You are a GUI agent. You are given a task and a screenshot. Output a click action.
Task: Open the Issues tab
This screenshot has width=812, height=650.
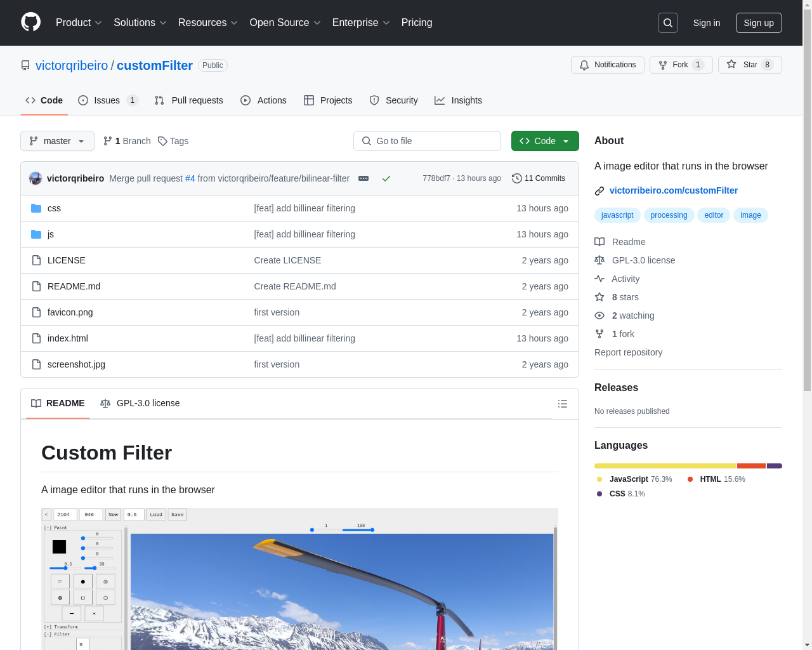pyautogui.click(x=108, y=100)
